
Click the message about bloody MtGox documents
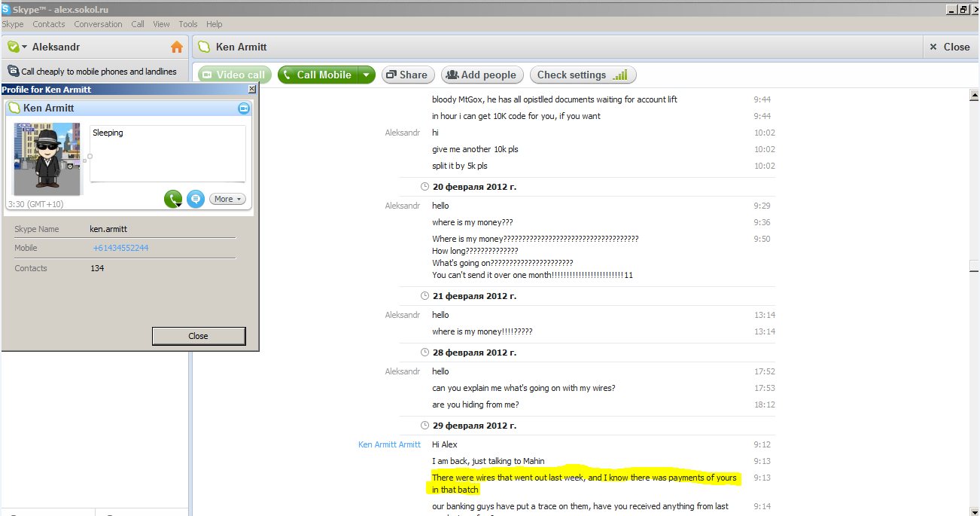click(x=555, y=99)
